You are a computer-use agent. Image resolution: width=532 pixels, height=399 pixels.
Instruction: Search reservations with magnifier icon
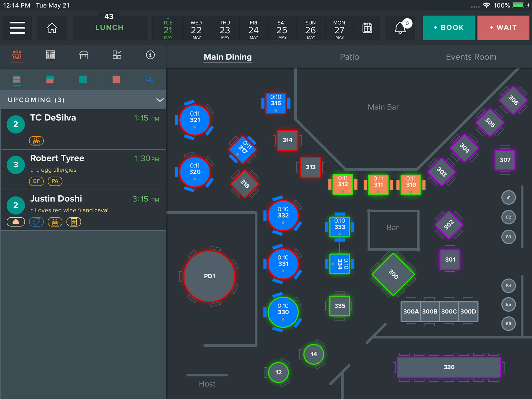click(x=149, y=79)
